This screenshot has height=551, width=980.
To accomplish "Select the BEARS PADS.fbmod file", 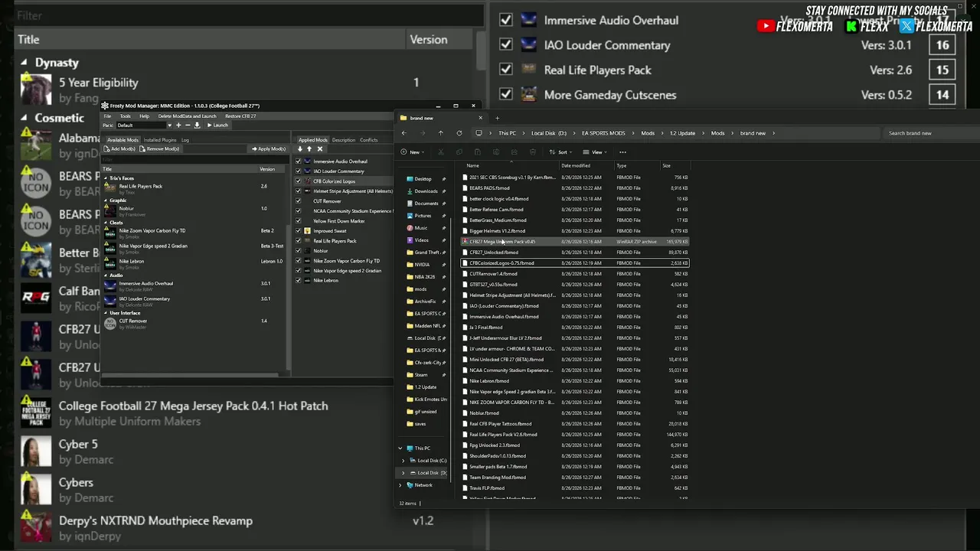I will [x=574, y=188].
